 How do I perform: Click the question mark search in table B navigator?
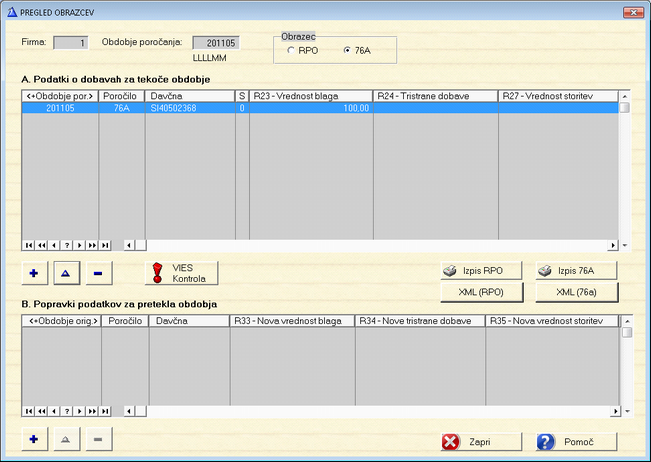tap(66, 411)
